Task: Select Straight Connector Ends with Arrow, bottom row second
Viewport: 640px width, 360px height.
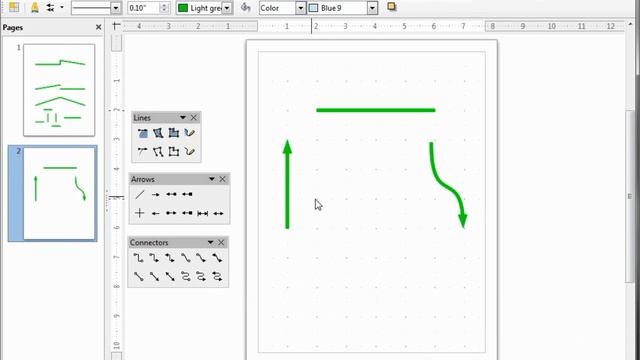Action: tap(154, 276)
